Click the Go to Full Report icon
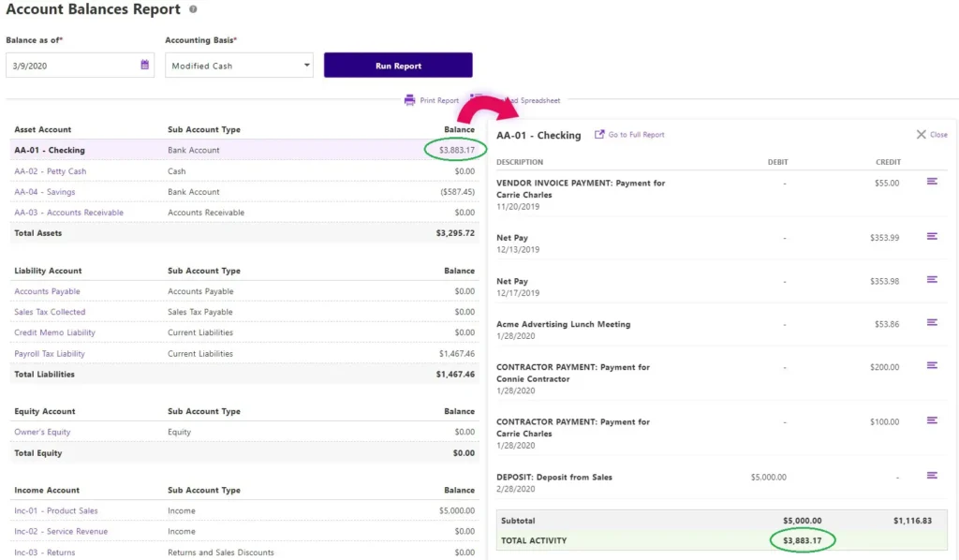Viewport: 959px width, 560px height. click(599, 135)
